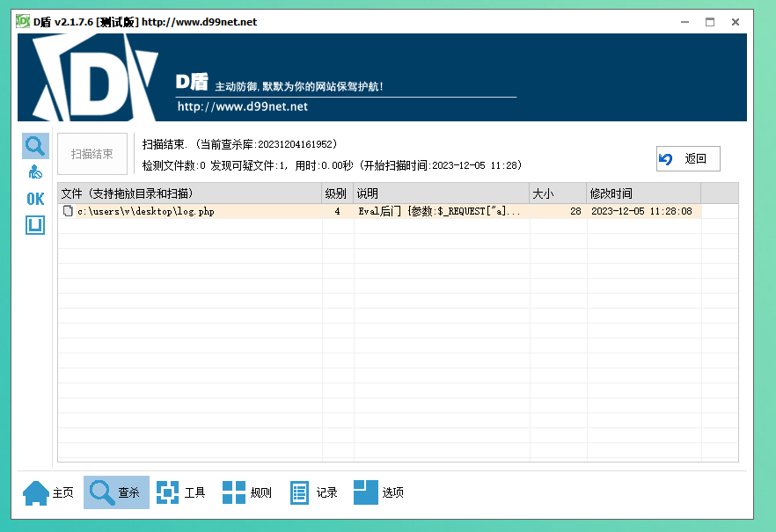Click the large D shield logo in banner
The width and height of the screenshot is (776, 532).
click(95, 77)
